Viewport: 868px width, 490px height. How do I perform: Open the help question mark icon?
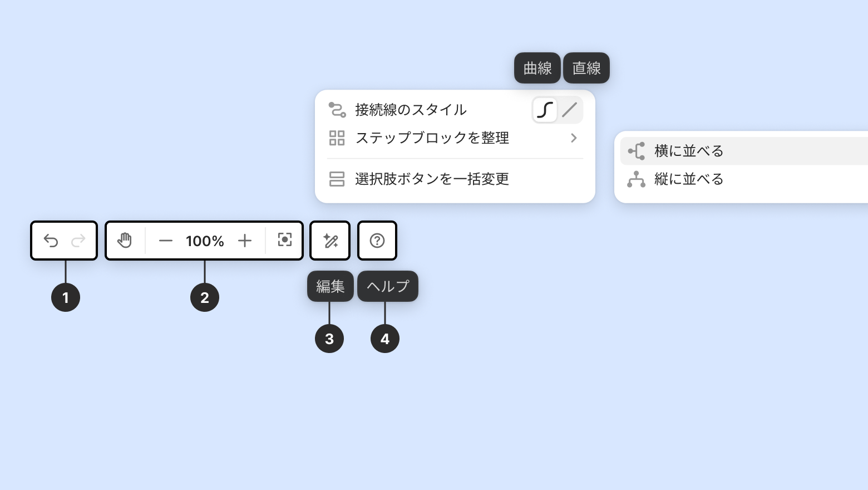pos(377,241)
